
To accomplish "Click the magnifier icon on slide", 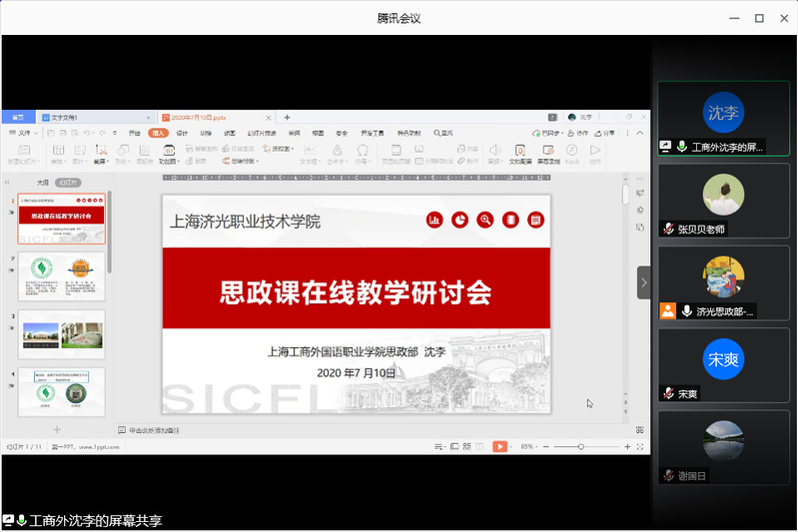I will pos(485,220).
